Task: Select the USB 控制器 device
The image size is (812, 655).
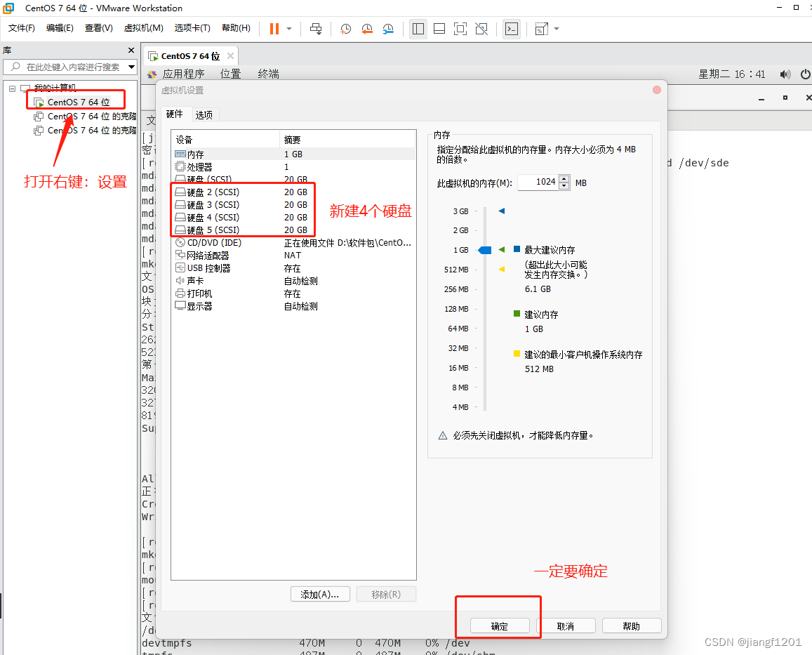Action: tap(295, 268)
